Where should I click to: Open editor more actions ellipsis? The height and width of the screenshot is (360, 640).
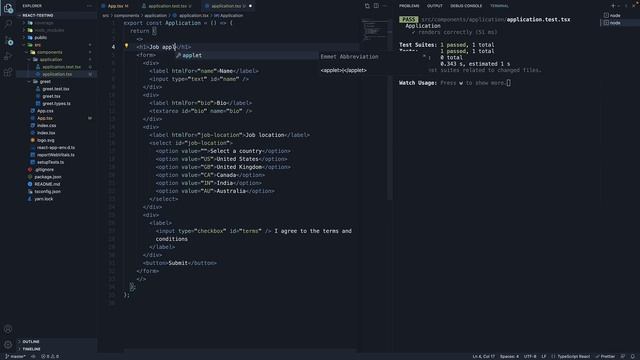[x=384, y=6]
